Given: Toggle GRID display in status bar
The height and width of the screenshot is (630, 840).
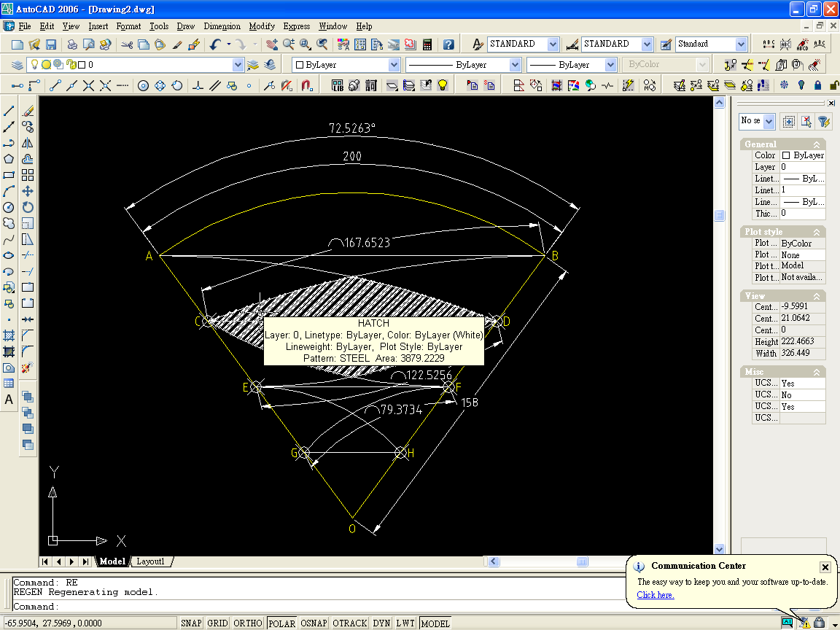Looking at the screenshot, I should [217, 623].
